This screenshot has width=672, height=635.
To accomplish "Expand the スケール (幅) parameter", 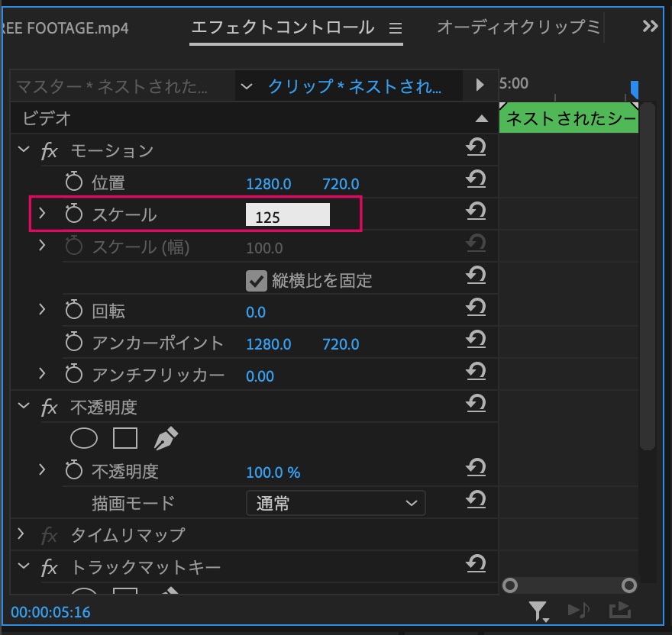I will [x=41, y=245].
